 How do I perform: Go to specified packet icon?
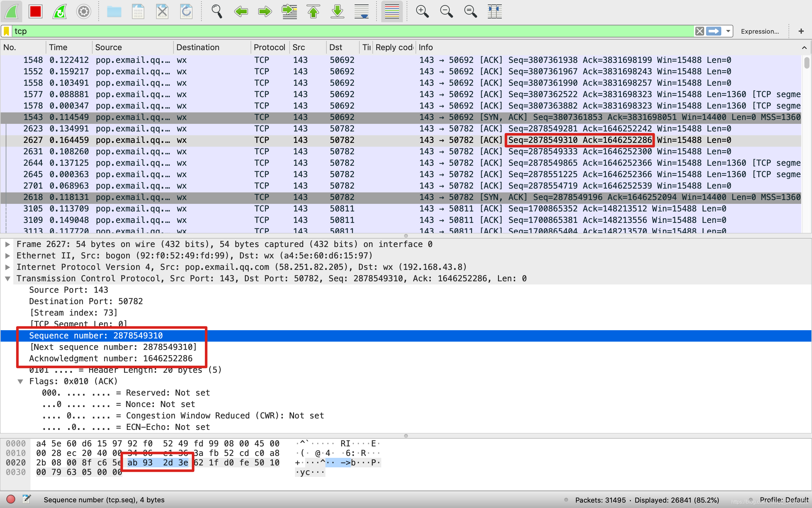(289, 11)
